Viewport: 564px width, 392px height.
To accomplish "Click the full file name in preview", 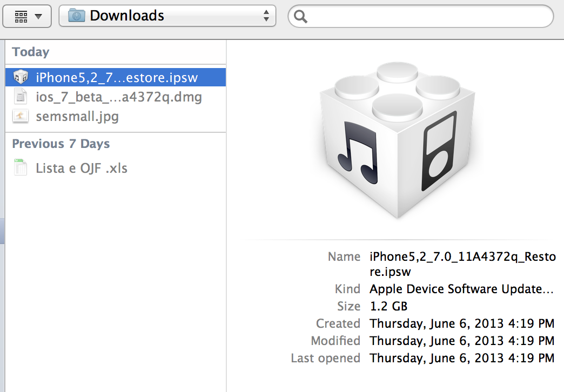I will coord(462,264).
